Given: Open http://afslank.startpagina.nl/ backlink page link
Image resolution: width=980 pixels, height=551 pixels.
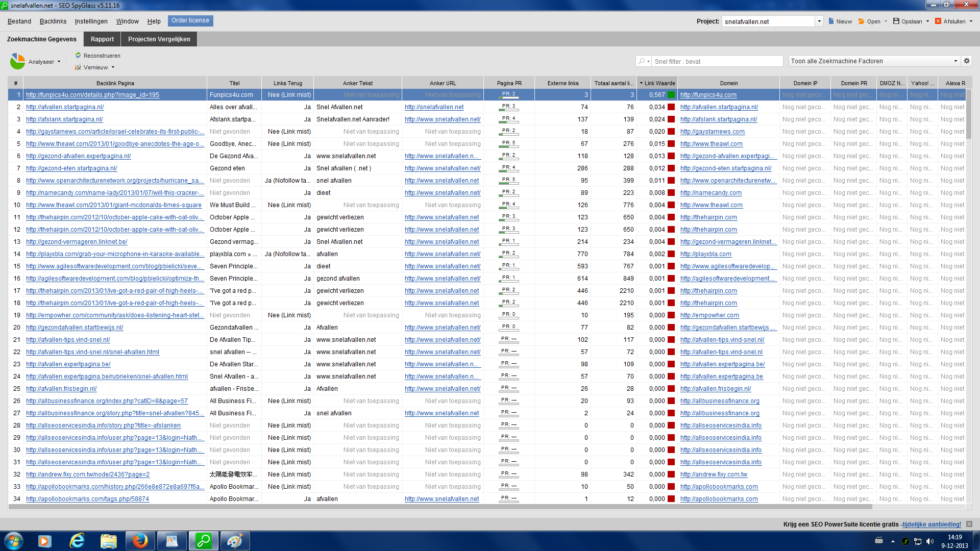Looking at the screenshot, I should pyautogui.click(x=64, y=119).
